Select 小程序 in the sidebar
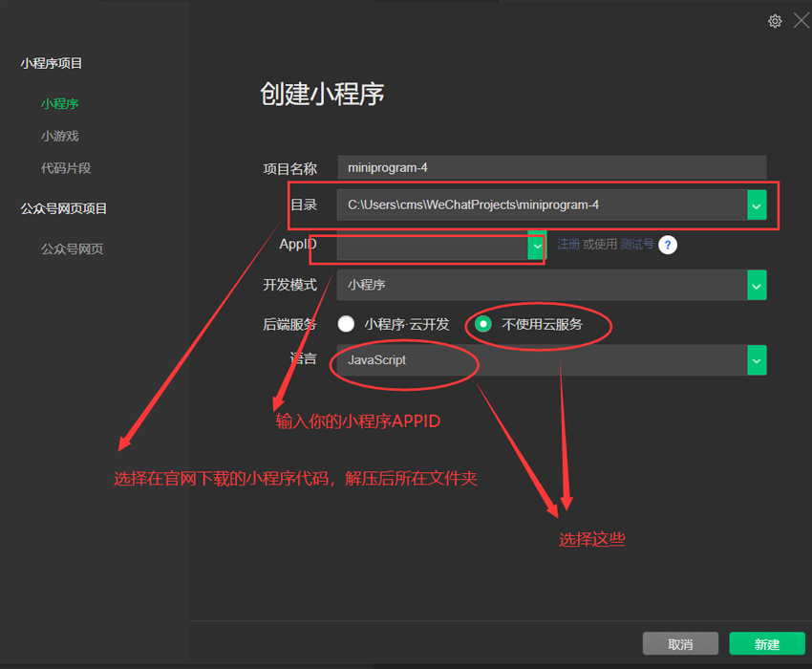Viewport: 812px width, 669px height. tap(59, 103)
